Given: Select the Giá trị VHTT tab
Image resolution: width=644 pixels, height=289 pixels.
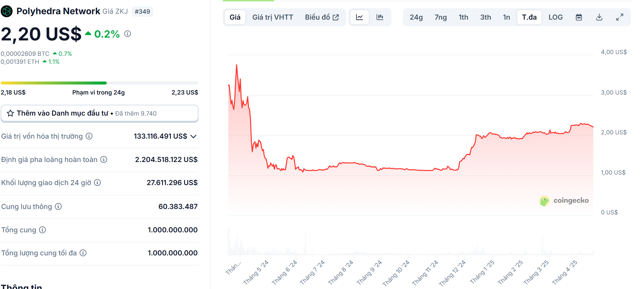Looking at the screenshot, I should [273, 17].
